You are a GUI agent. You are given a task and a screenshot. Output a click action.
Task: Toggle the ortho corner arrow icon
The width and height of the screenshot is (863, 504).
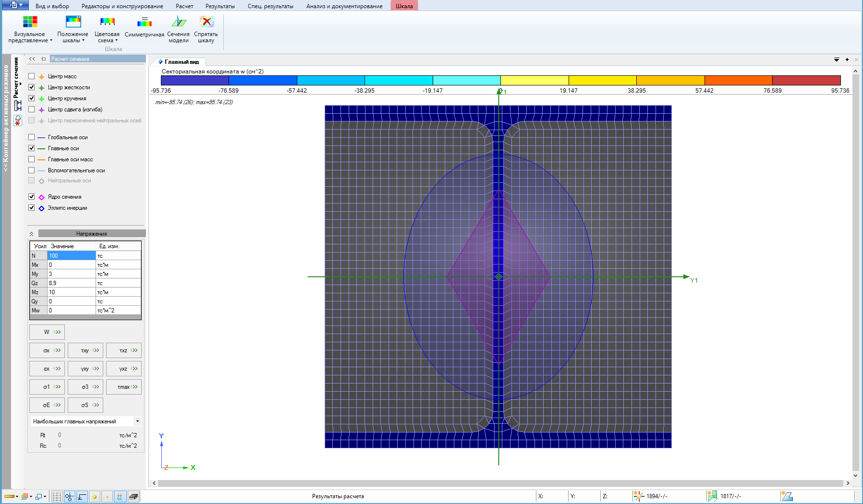[82, 496]
